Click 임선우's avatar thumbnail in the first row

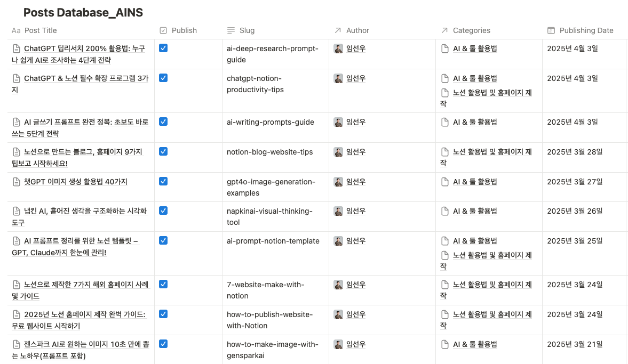click(x=338, y=48)
